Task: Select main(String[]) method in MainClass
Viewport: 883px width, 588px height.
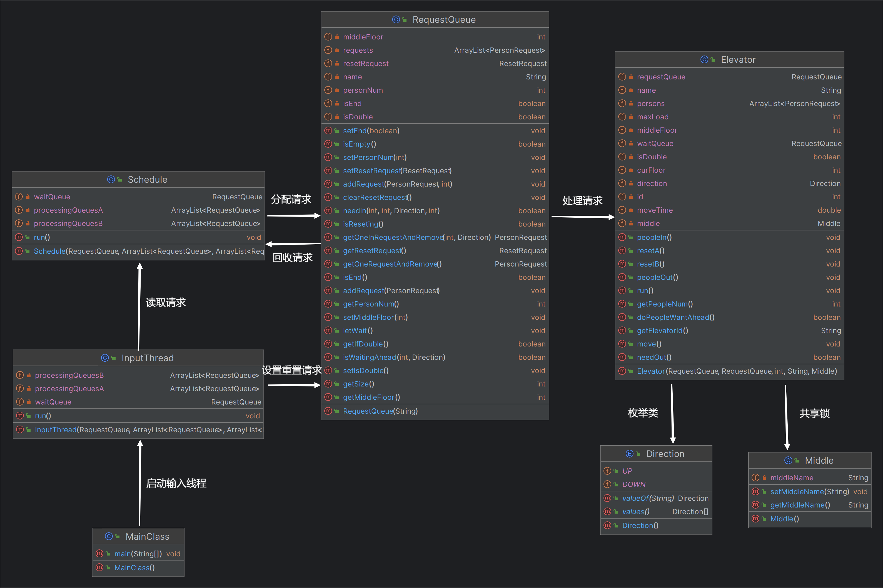Action: (138, 554)
